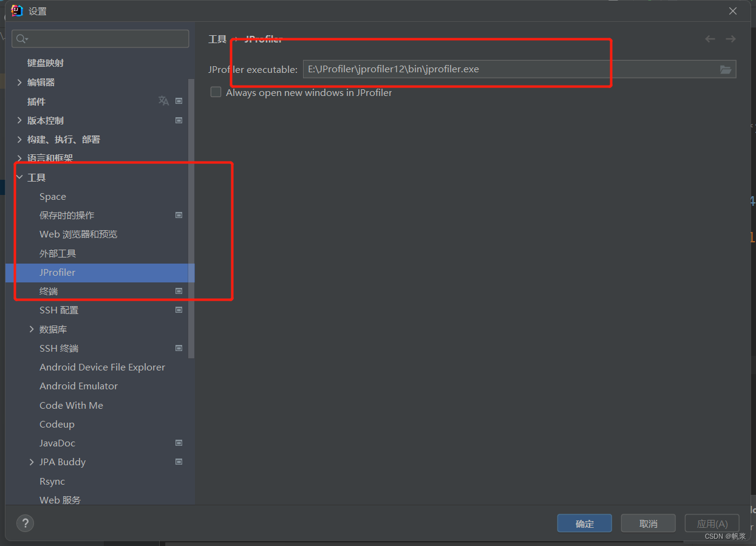Click the project-level icon beside SSH 终端
This screenshot has height=546, width=756.
pos(179,348)
